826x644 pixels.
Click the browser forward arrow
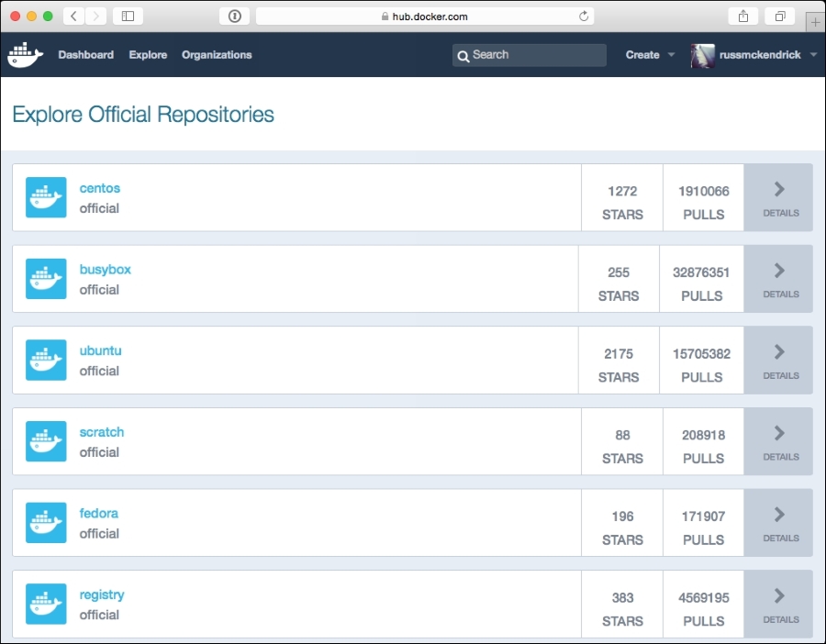(95, 17)
